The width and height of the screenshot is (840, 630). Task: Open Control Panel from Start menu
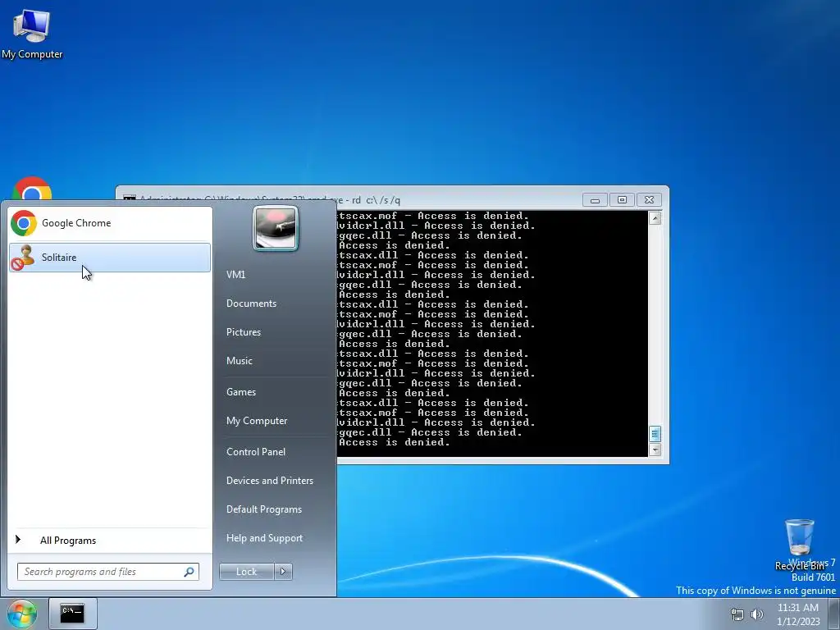click(256, 452)
